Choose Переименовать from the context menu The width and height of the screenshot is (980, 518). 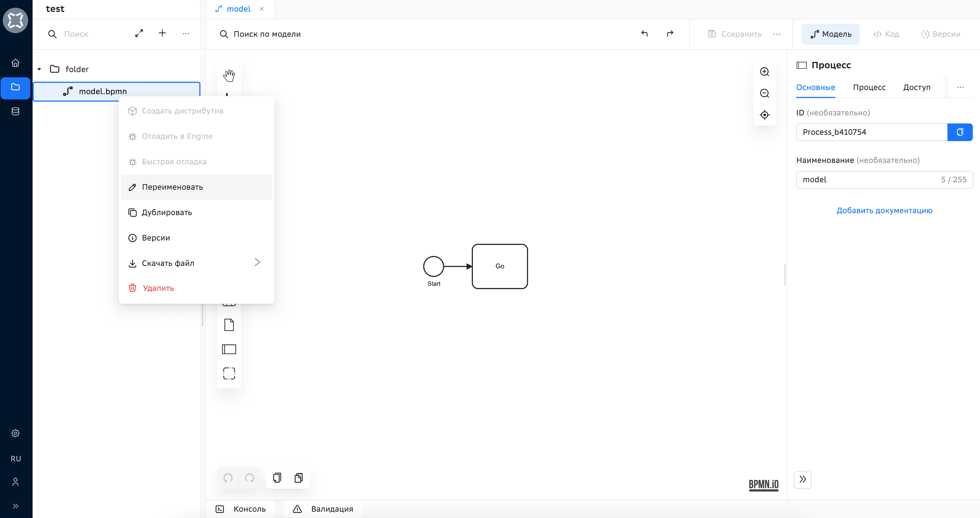click(x=172, y=187)
